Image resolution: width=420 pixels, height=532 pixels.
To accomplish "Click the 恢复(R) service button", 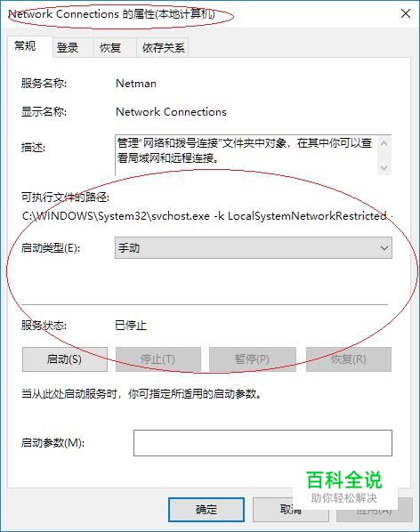I will [349, 359].
